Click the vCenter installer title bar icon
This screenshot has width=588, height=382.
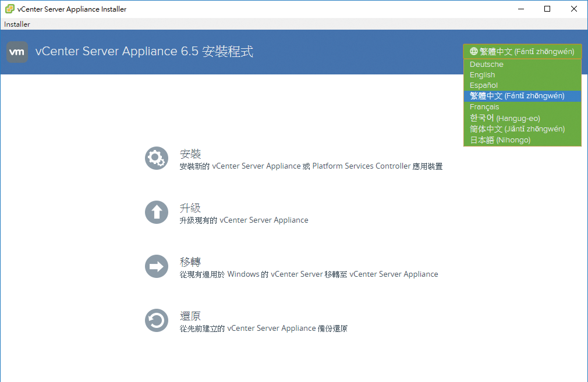point(9,9)
